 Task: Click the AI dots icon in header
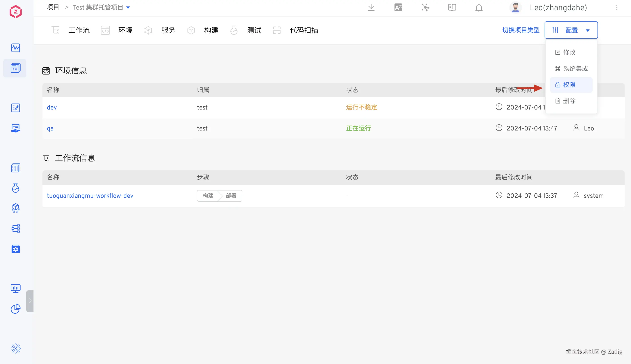(x=425, y=8)
